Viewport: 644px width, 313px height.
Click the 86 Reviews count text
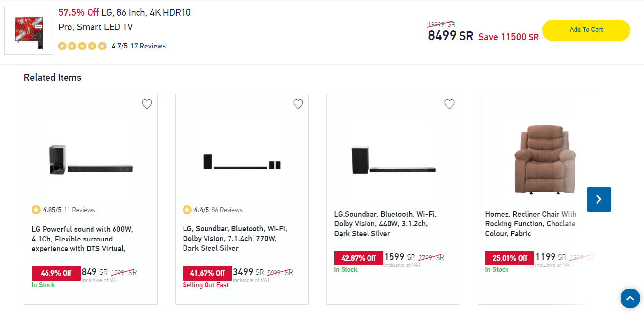click(x=227, y=210)
